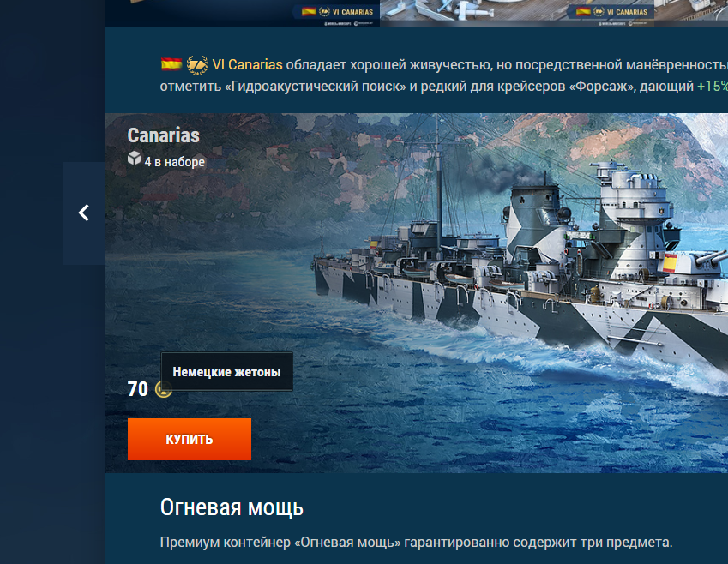Click the price value 70
Viewport: 728px width, 564px height.
point(138,389)
